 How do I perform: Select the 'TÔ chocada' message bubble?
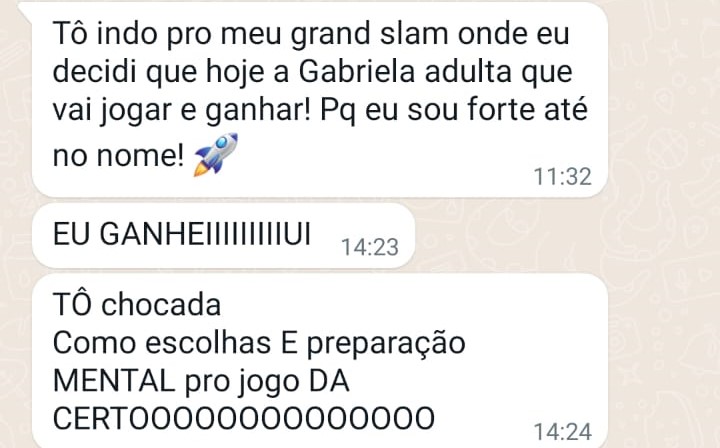tap(320, 361)
